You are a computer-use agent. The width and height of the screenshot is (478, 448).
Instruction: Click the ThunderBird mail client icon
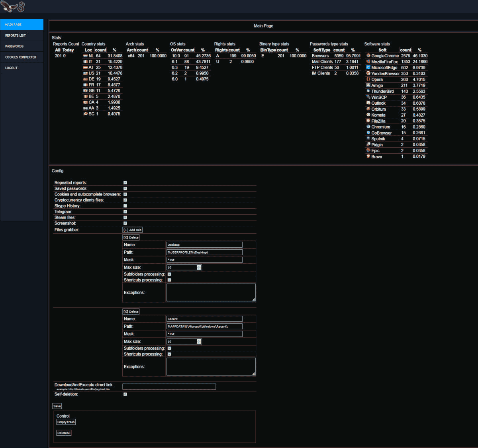(x=368, y=91)
